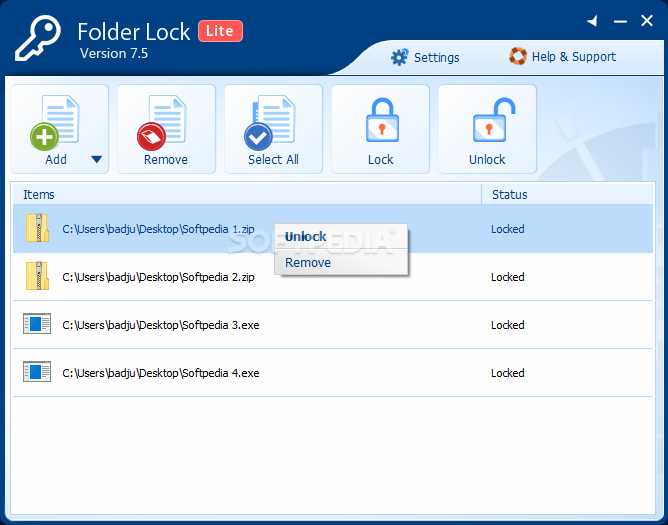Click the Items column header

point(247,194)
